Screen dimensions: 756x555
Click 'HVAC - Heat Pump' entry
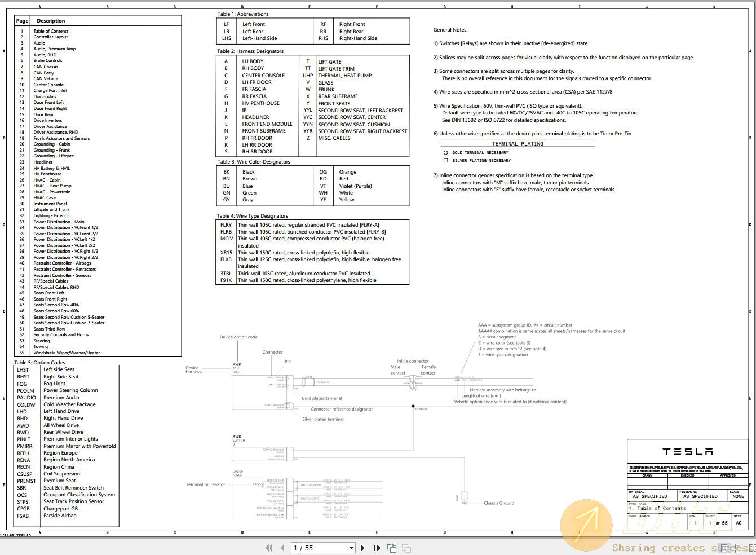pyautogui.click(x=52, y=186)
